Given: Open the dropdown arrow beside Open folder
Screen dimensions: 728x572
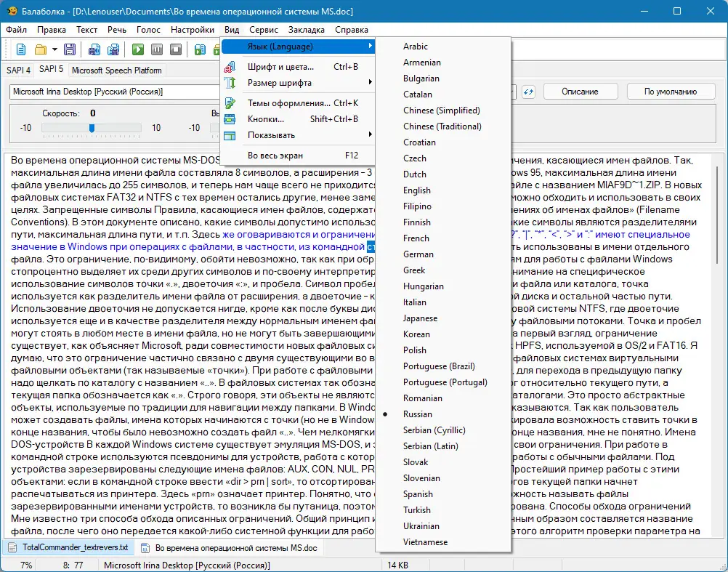Looking at the screenshot, I should (x=53, y=49).
